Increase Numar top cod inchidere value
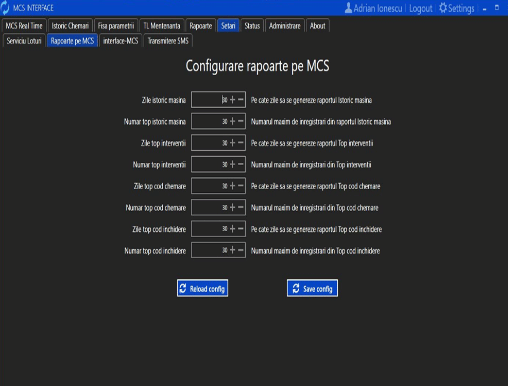The width and height of the screenshot is (508, 386). (x=233, y=250)
